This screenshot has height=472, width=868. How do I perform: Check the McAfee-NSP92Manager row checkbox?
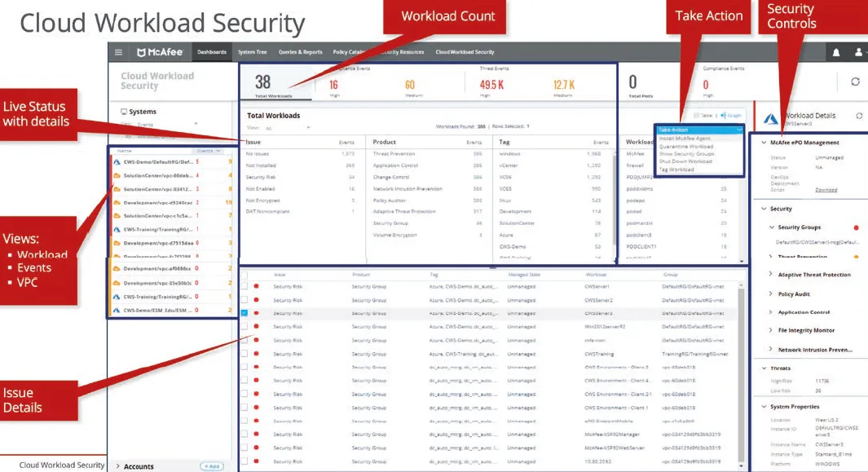click(x=245, y=435)
